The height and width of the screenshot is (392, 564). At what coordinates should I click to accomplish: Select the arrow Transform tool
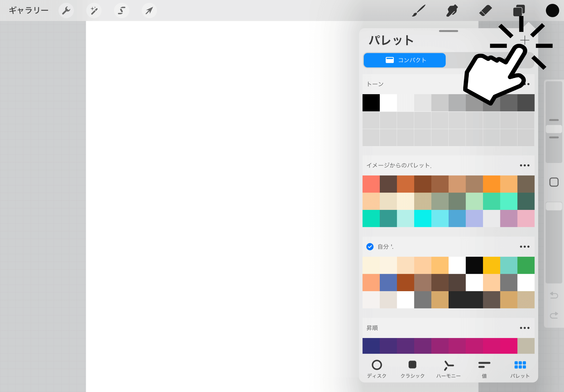149,11
